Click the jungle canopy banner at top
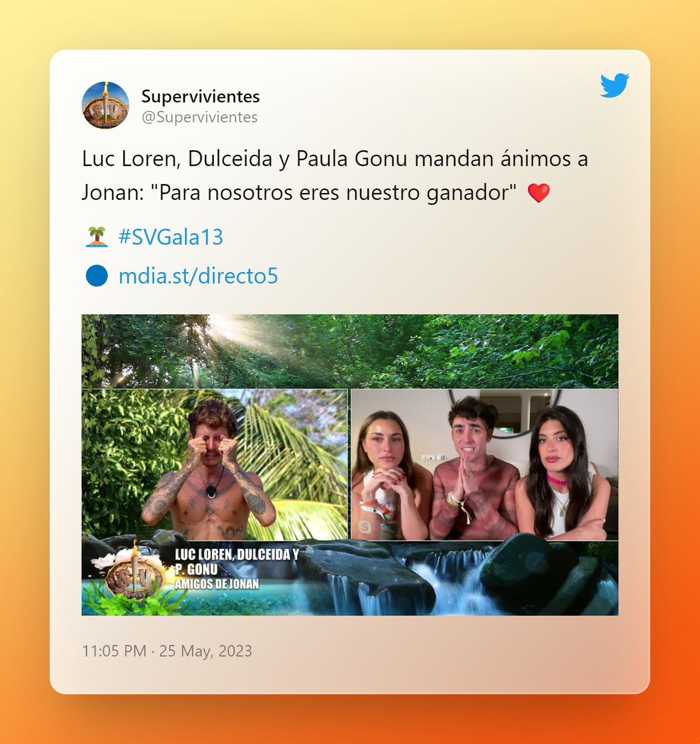The height and width of the screenshot is (744, 700). coord(350,351)
